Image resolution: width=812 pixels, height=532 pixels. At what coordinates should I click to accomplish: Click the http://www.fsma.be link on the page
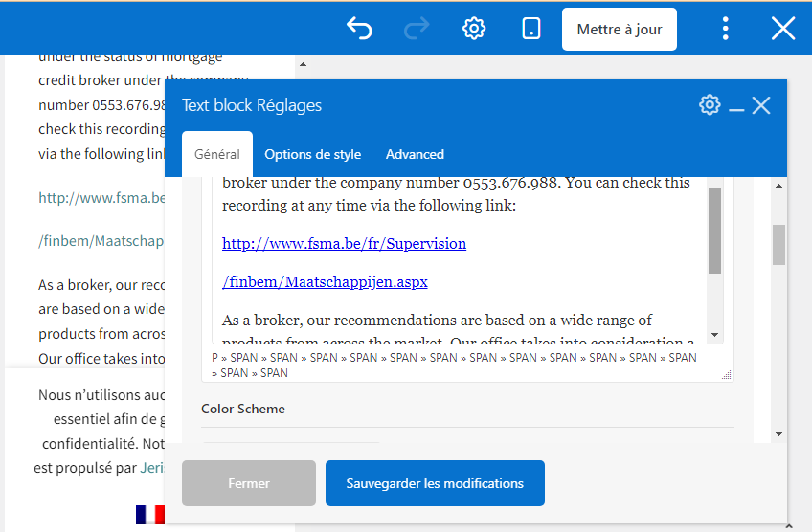coord(101,198)
